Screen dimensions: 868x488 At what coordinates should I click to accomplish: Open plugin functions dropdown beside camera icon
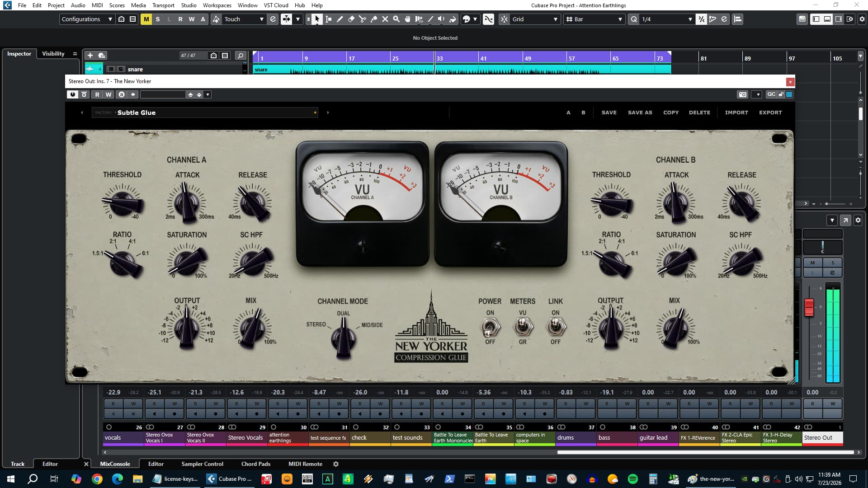pyautogui.click(x=758, y=94)
